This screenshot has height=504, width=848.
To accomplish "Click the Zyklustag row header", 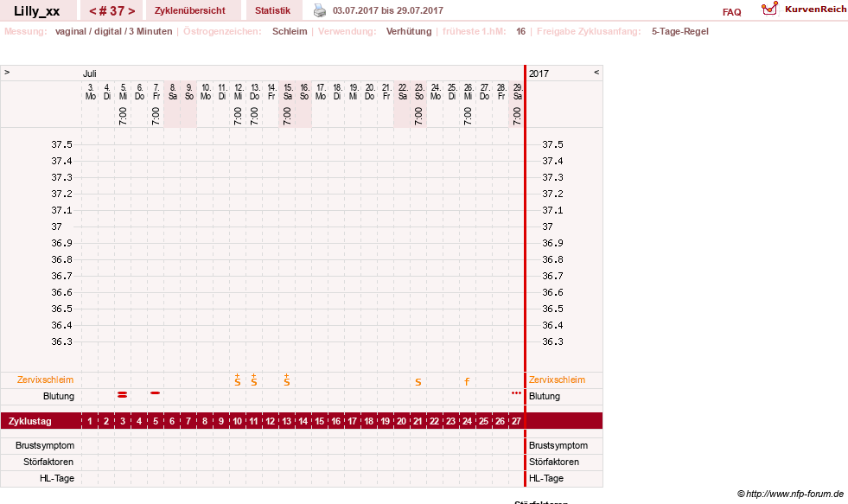I will [x=30, y=421].
